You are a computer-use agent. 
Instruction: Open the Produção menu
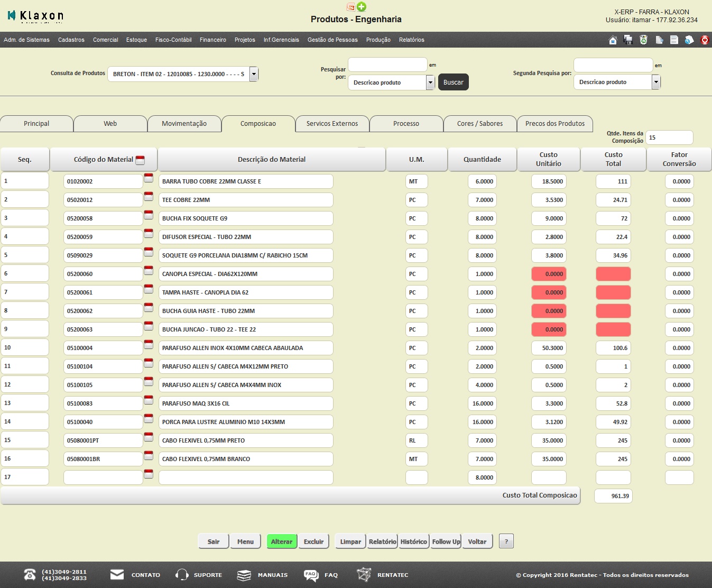point(378,40)
